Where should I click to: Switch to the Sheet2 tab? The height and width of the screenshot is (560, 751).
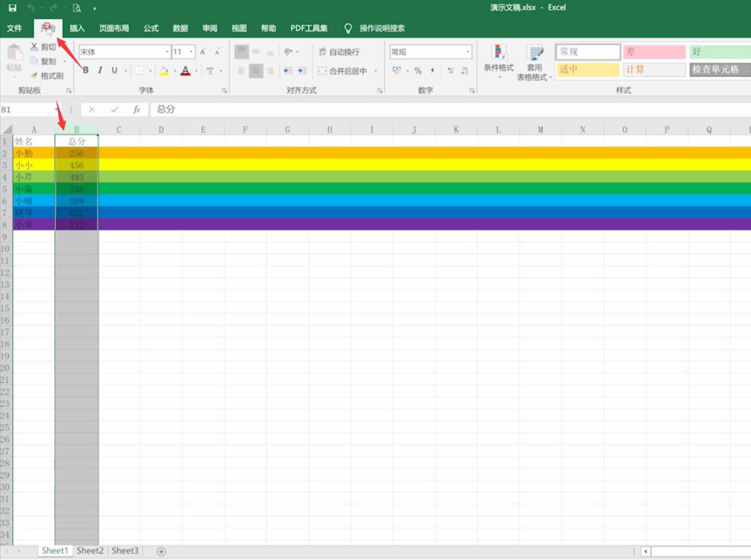click(x=90, y=551)
